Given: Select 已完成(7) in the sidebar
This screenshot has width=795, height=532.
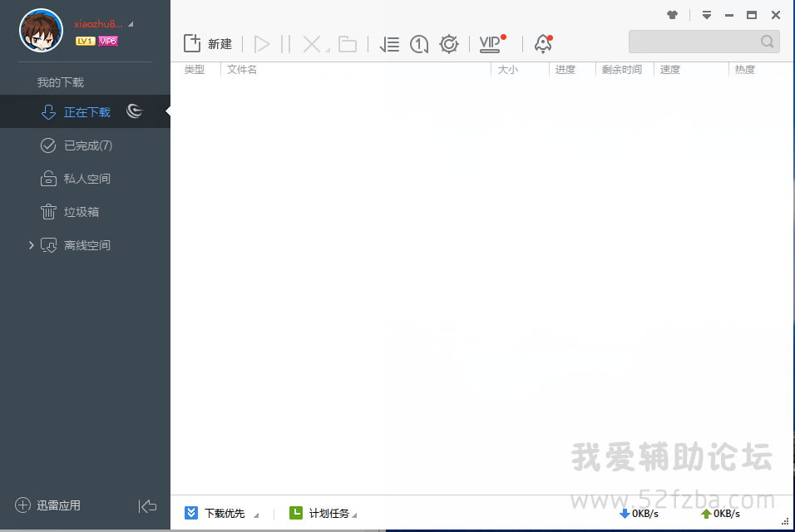Looking at the screenshot, I should tap(87, 145).
